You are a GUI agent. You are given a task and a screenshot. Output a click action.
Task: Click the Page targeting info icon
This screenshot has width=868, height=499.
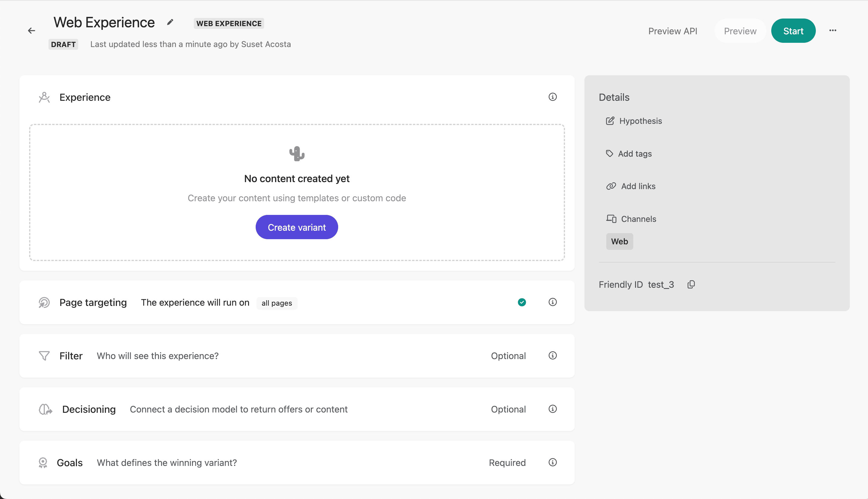(553, 301)
